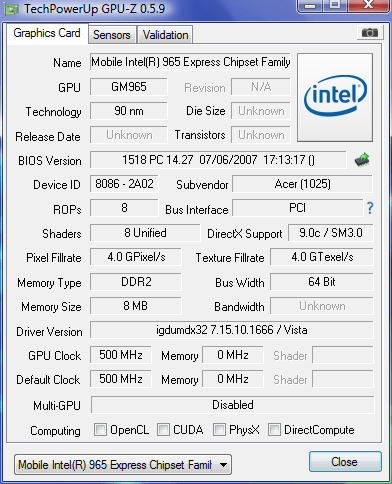Viewport: 392px width, 484px height.
Task: Click the Subvendor field Acer (1025)
Action: [302, 184]
